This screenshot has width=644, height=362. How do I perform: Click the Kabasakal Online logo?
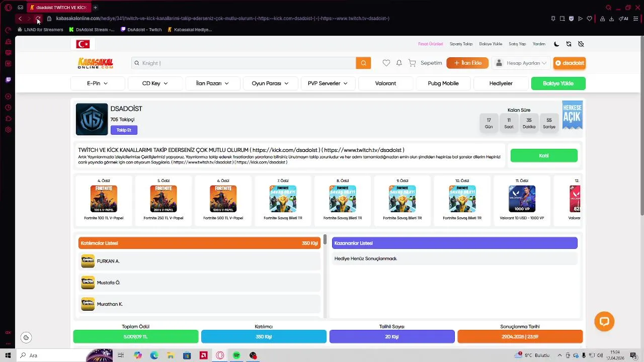(96, 63)
